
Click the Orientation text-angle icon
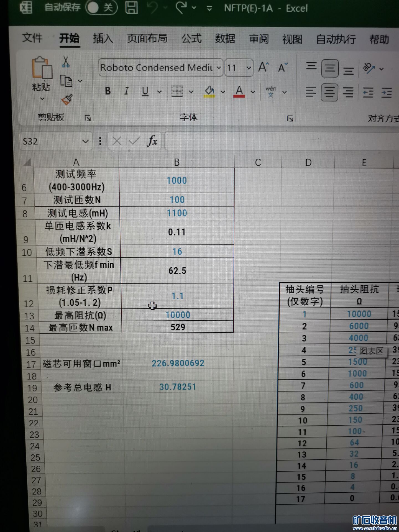tap(369, 68)
